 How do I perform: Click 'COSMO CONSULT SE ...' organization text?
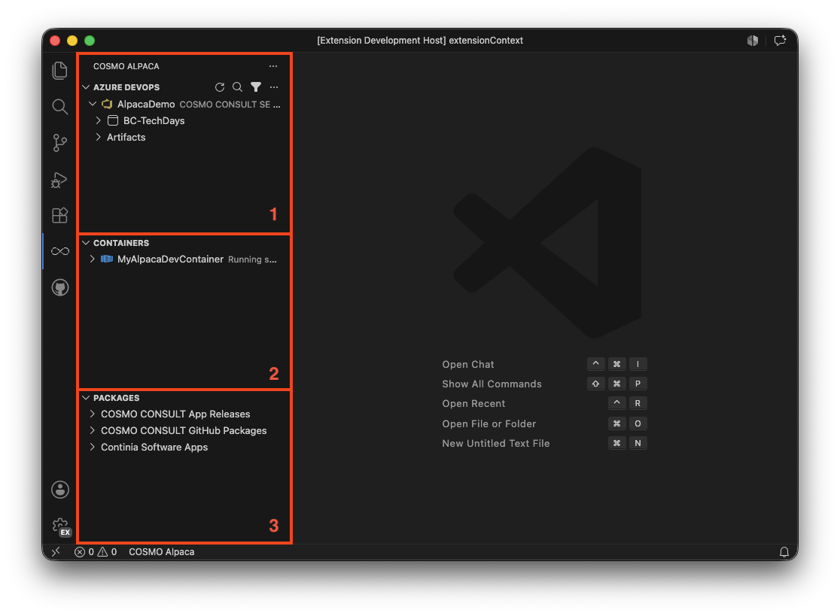pos(230,105)
